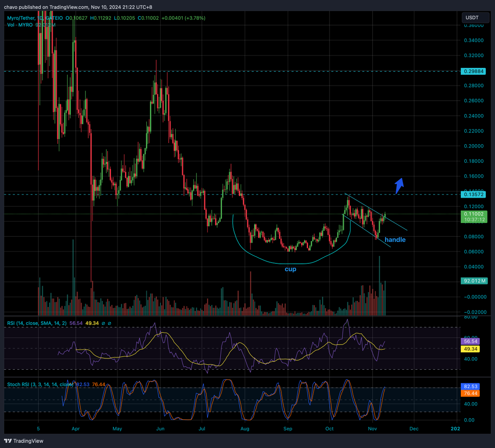Screen dimensions: 495x448
Task: Click the Aug label on time axis
Action: [x=245, y=429]
